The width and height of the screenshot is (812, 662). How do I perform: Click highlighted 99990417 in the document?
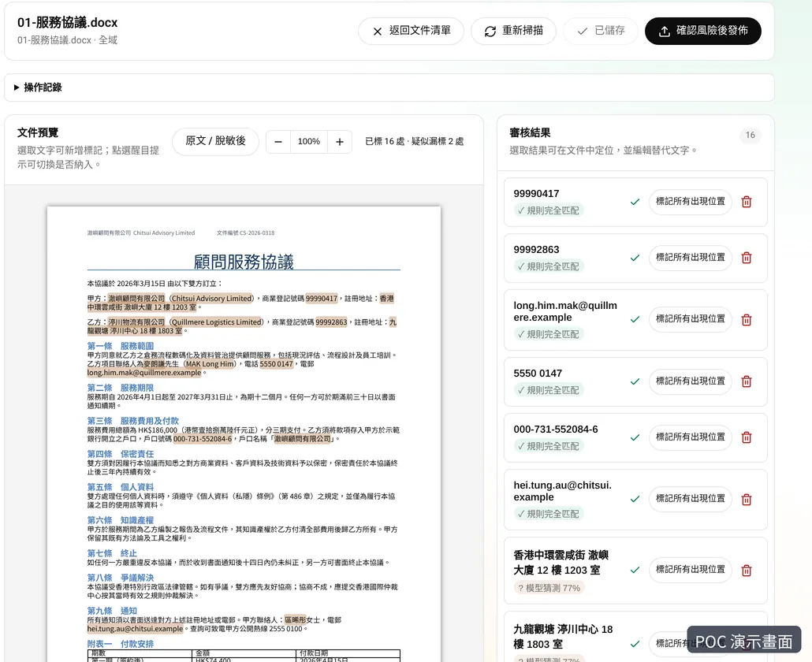[322, 299]
